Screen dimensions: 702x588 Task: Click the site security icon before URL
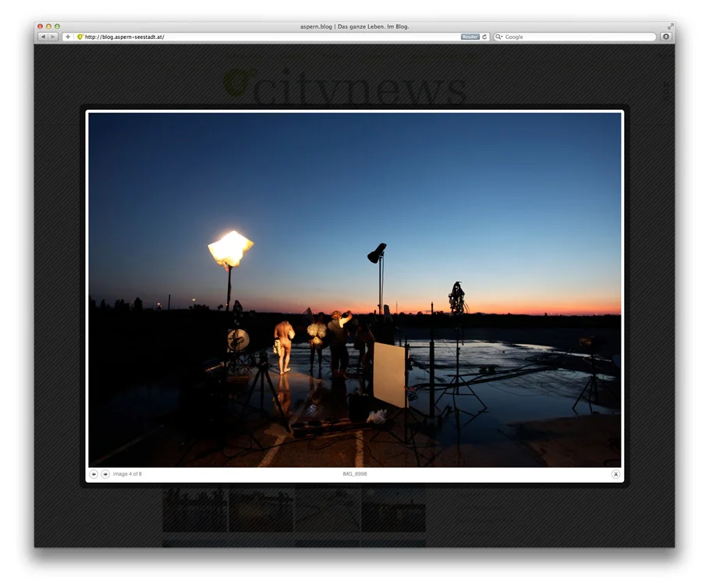pos(80,37)
